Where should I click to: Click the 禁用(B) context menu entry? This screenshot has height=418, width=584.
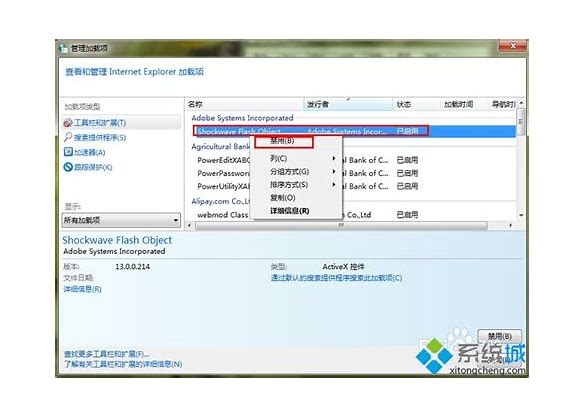pos(282,141)
